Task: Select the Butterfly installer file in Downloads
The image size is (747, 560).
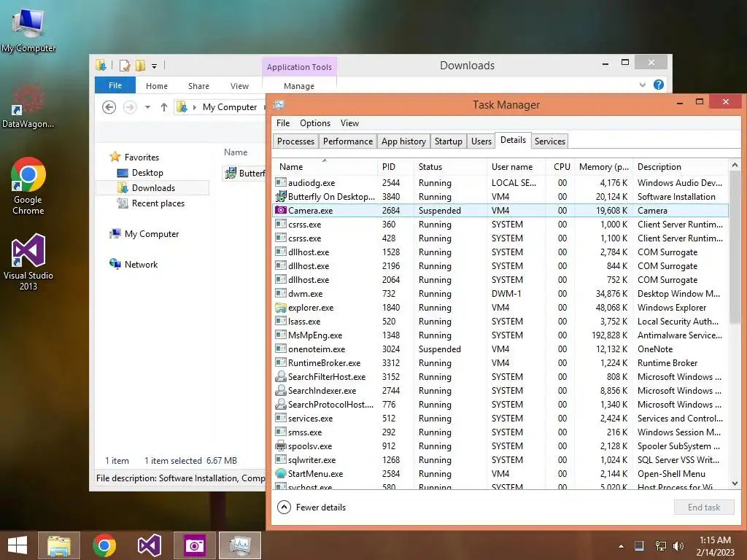Action: tap(244, 173)
